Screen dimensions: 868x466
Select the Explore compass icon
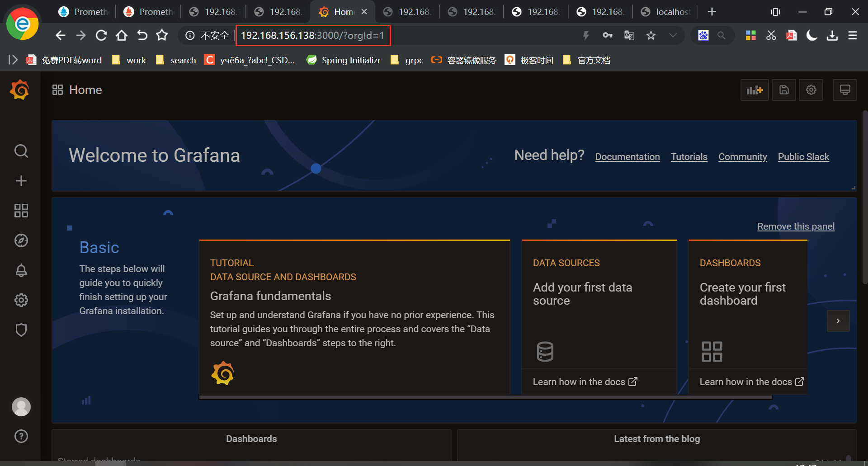coord(21,240)
